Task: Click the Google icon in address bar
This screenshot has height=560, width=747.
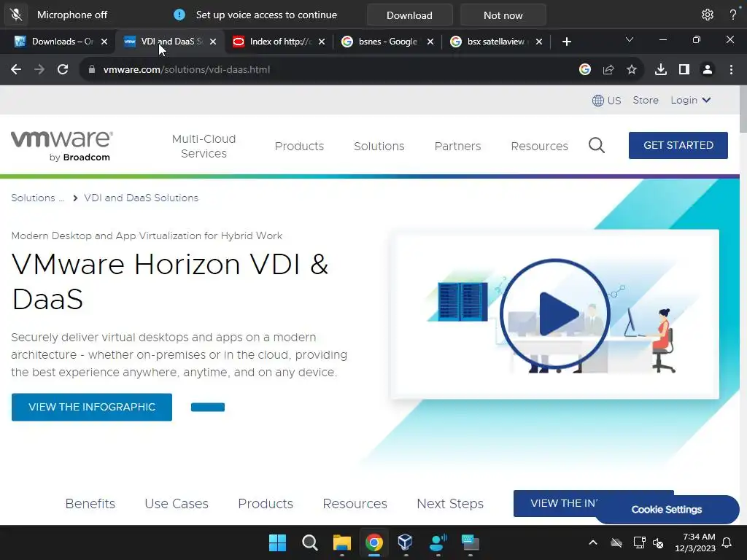Action: point(585,69)
